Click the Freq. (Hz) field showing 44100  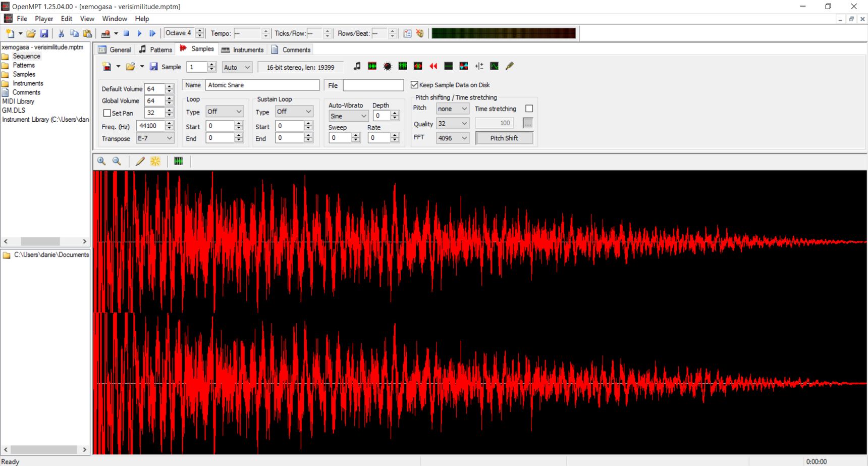click(151, 126)
